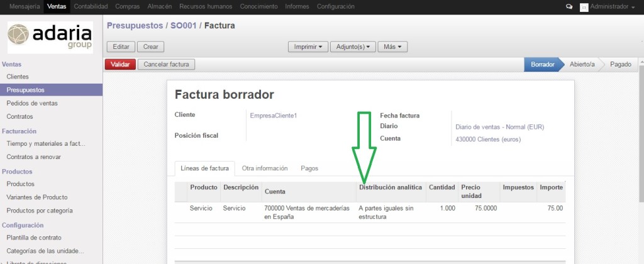Viewport: 644px width, 264px height.
Task: Select Presupuestos in the sidebar
Action: tap(52, 90)
